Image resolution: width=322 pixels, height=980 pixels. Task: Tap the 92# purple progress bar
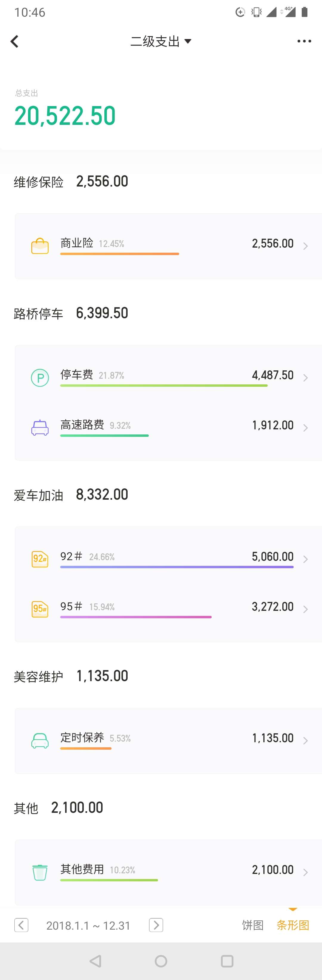(x=177, y=567)
